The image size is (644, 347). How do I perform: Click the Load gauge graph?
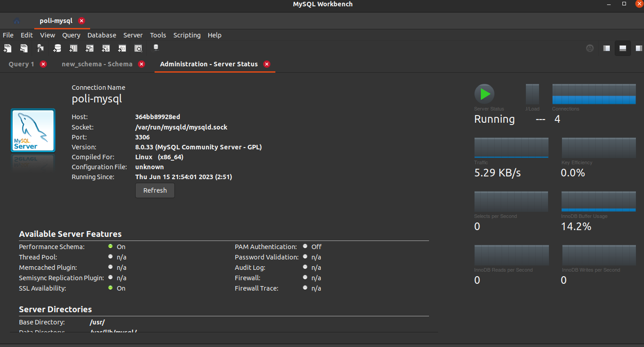(x=532, y=94)
